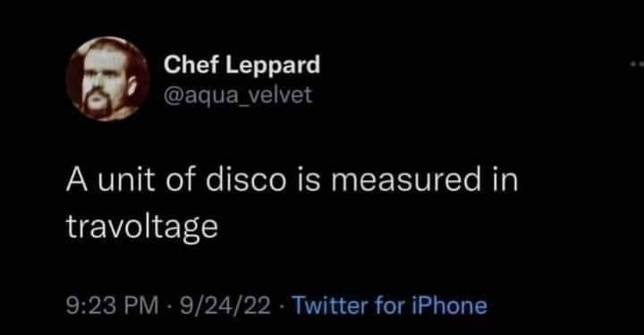Click the word Chef in the display name
The height and width of the screenshot is (335, 644).
(x=191, y=64)
